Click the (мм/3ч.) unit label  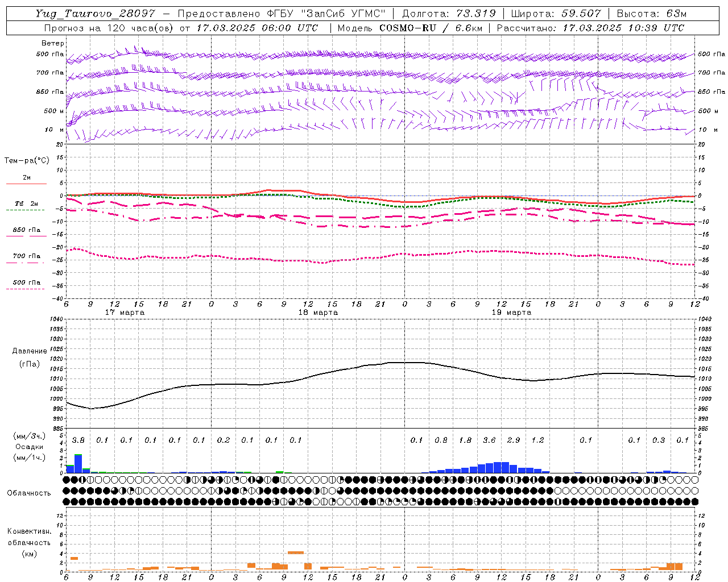[30, 436]
